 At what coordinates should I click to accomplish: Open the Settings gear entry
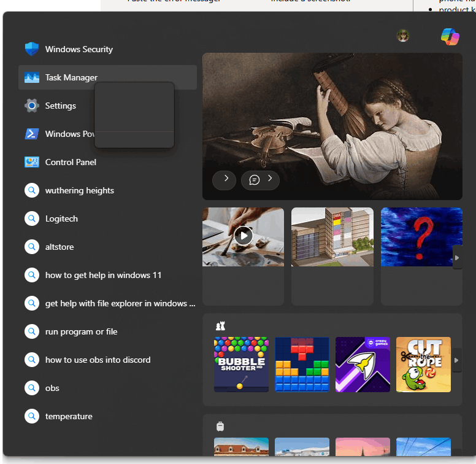[x=107, y=106]
